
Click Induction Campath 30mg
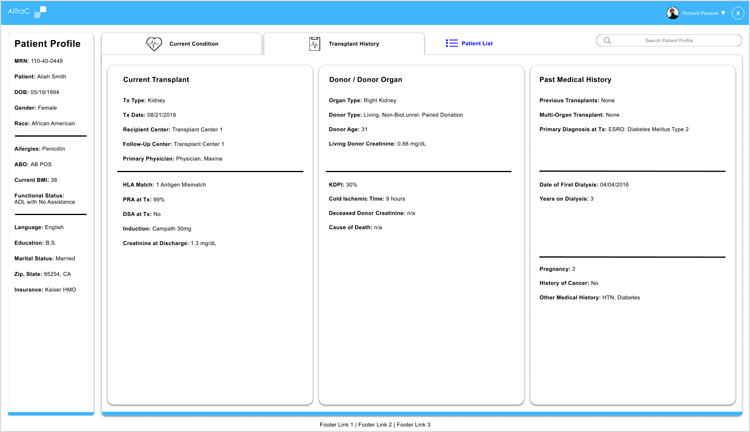point(157,229)
